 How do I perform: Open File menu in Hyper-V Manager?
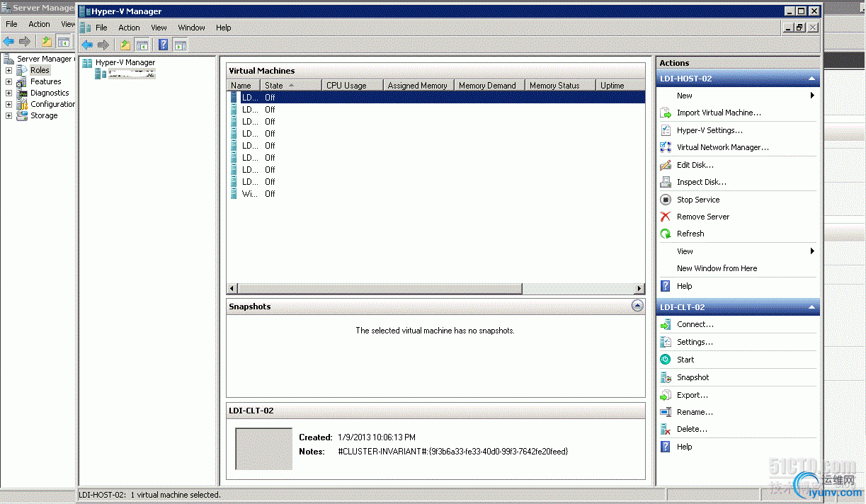click(x=101, y=28)
